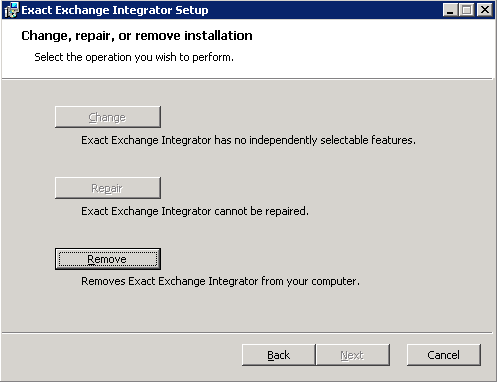The image size is (497, 382).
Task: Click the installer icon in the title bar
Action: point(11,10)
